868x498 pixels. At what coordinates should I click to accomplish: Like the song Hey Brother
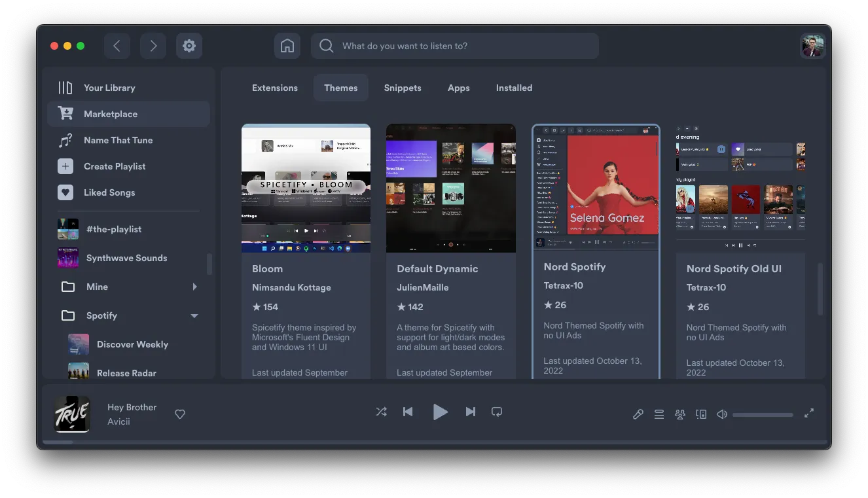click(179, 414)
